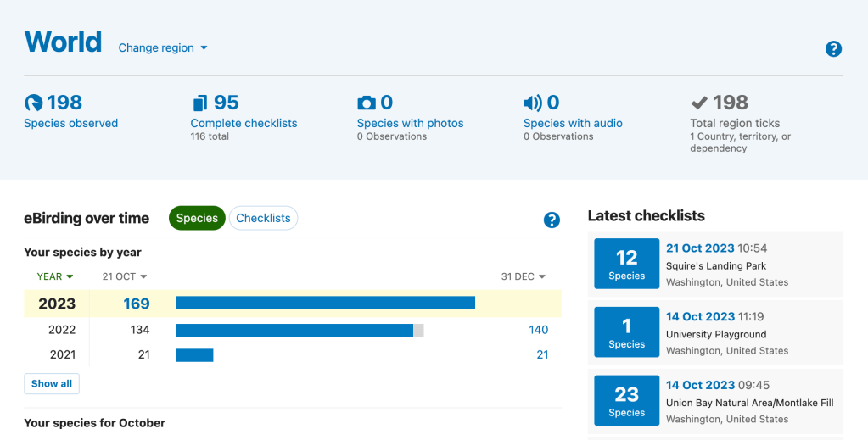Click the camera icon for species photos
The width and height of the screenshot is (868, 440).
(x=366, y=103)
